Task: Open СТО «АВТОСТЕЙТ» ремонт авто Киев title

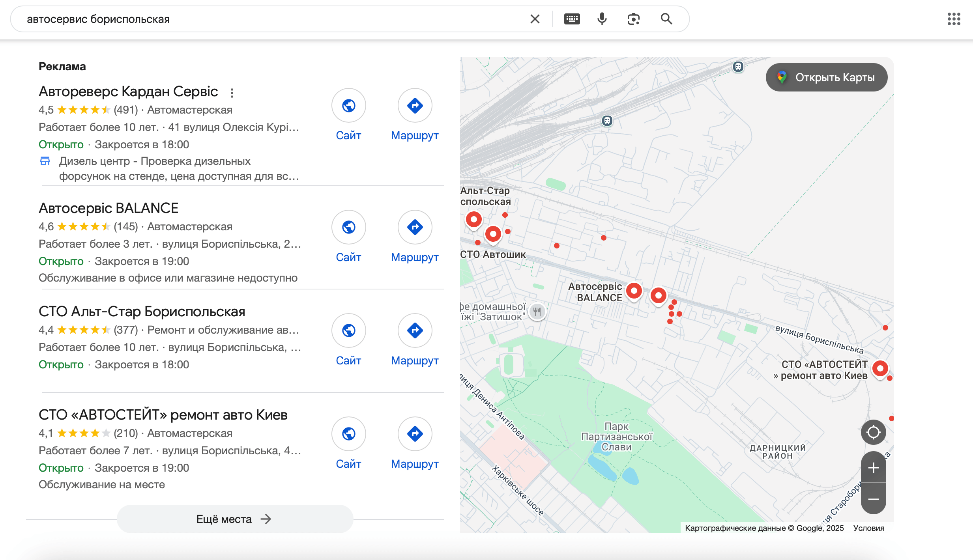Action: click(163, 415)
